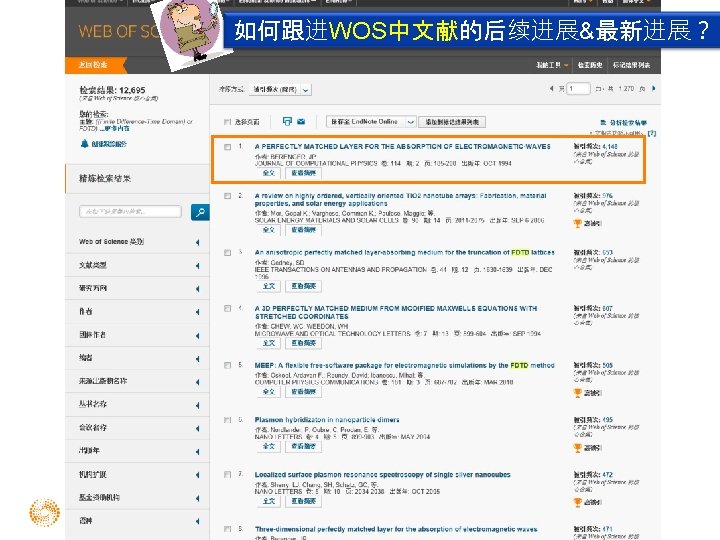
Task: Click highly cited trophy for TiO2 nanotube review
Action: [x=578, y=224]
